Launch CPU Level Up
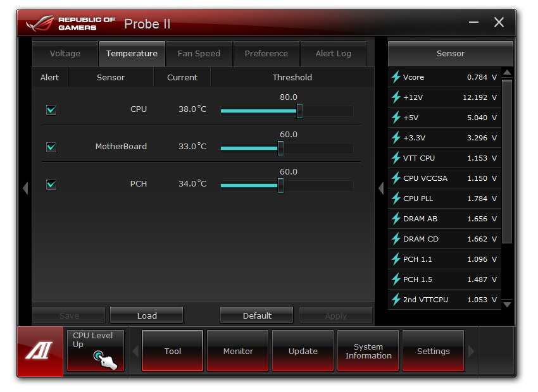538x392 pixels. coord(96,350)
